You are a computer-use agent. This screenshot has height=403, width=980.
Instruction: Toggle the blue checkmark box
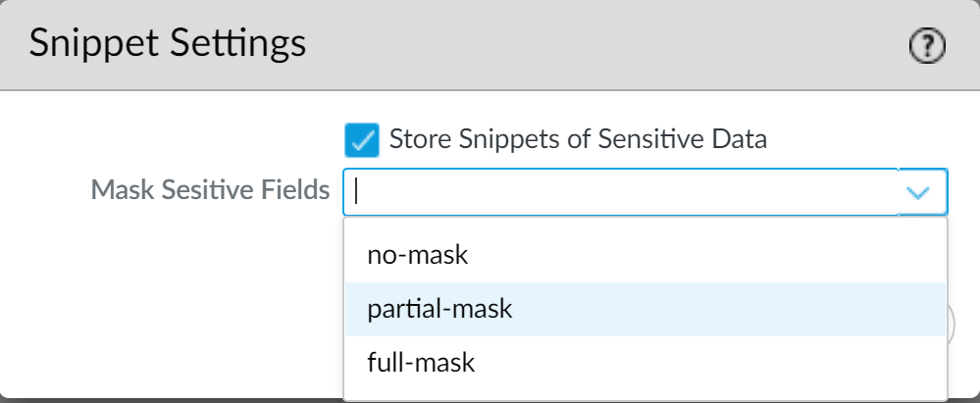click(x=362, y=139)
